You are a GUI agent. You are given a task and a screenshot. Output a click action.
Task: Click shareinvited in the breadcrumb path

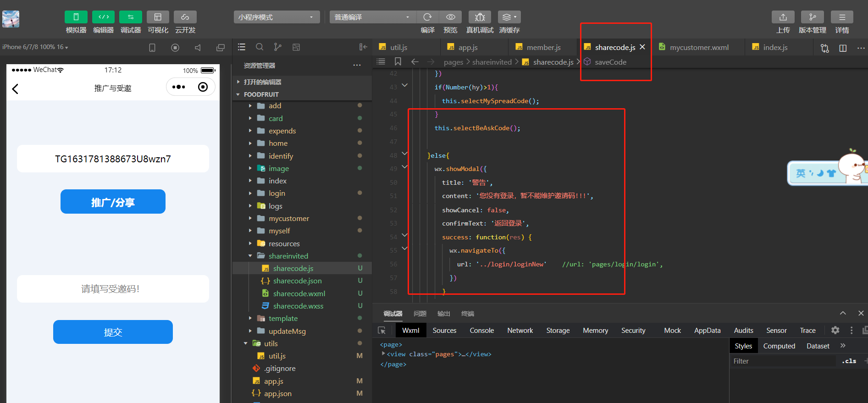(492, 62)
